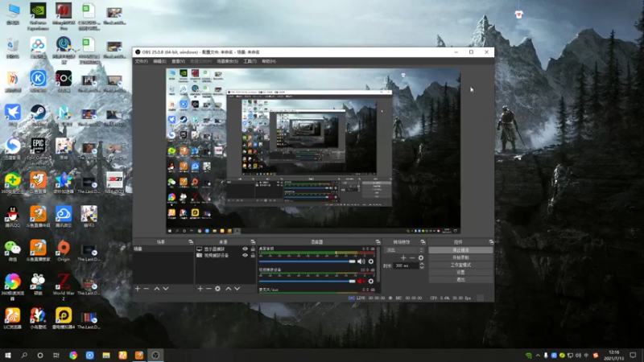Image resolution: width=644 pixels, height=362 pixels.
Task: Pop out the Audio Mixer dock panel
Action: click(x=378, y=242)
